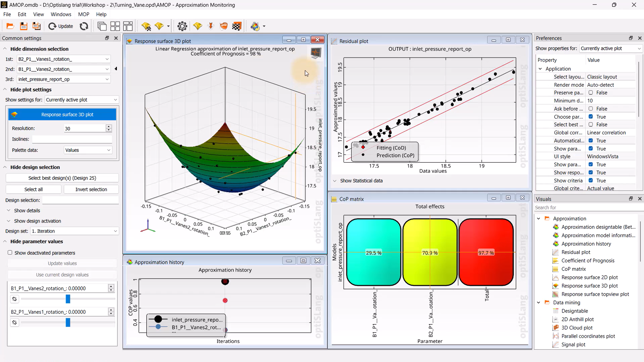Viewport: 644px width, 362px height.
Task: Click the Update toolbar button
Action: pos(61,26)
